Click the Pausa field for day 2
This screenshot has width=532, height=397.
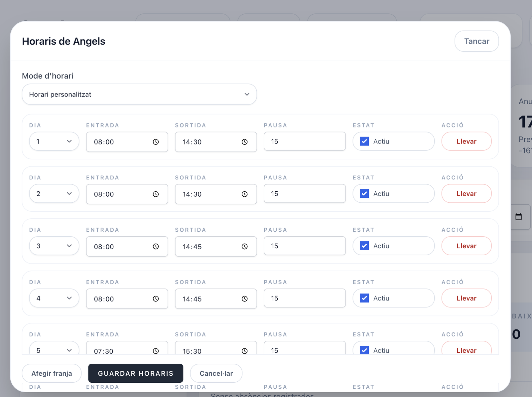pyautogui.click(x=305, y=194)
